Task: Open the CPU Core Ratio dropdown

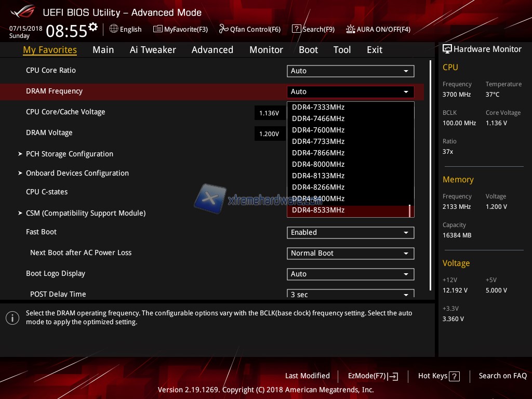Action: click(350, 71)
